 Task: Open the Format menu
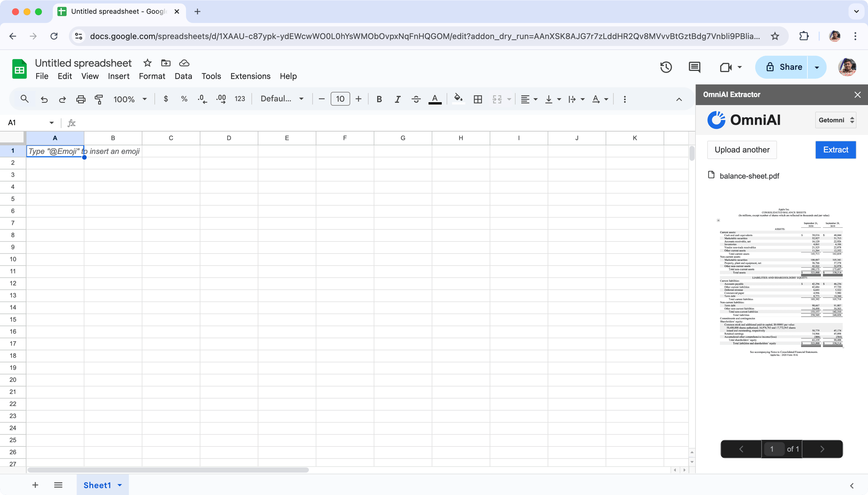[x=151, y=76]
